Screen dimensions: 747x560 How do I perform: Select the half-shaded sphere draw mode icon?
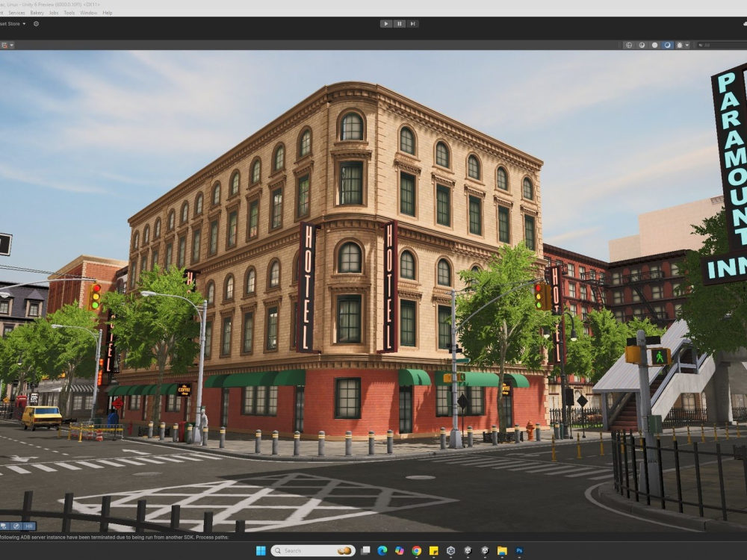(x=642, y=46)
